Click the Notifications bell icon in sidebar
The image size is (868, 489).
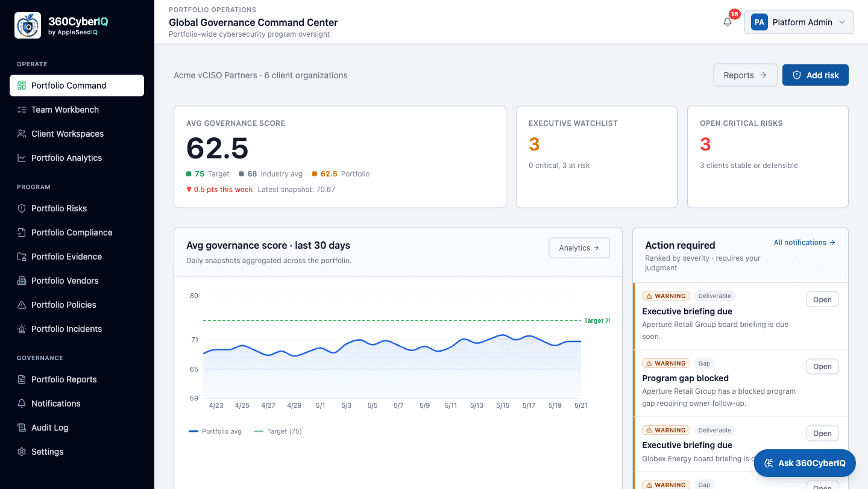pyautogui.click(x=22, y=403)
